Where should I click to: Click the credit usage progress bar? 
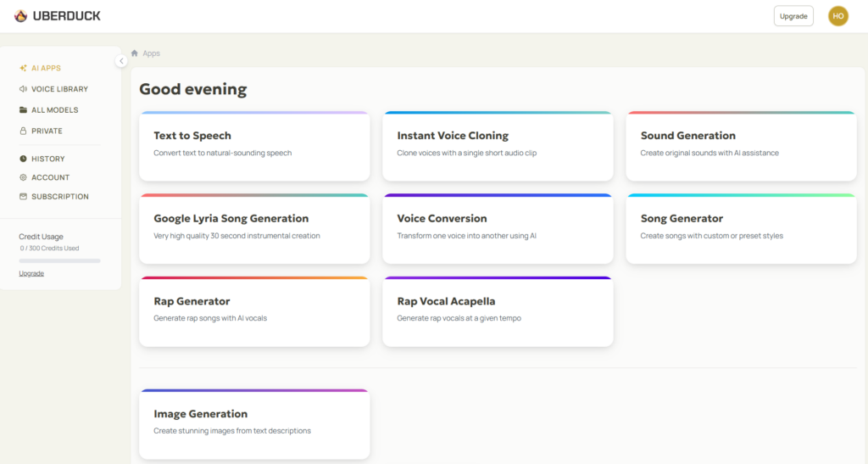60,260
